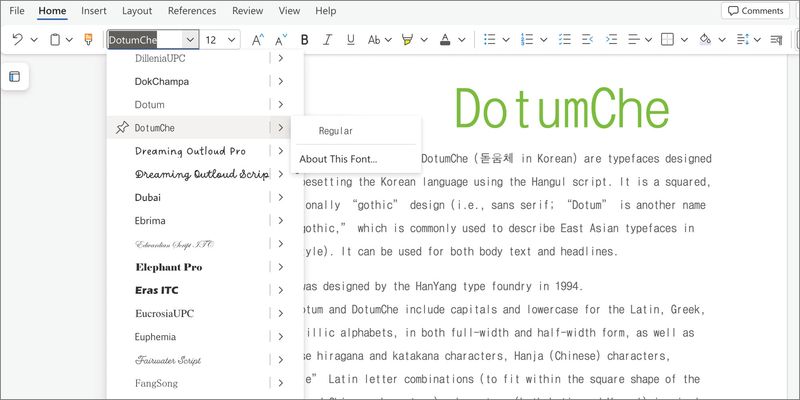Open the paste options dropdown arrow

(71, 40)
